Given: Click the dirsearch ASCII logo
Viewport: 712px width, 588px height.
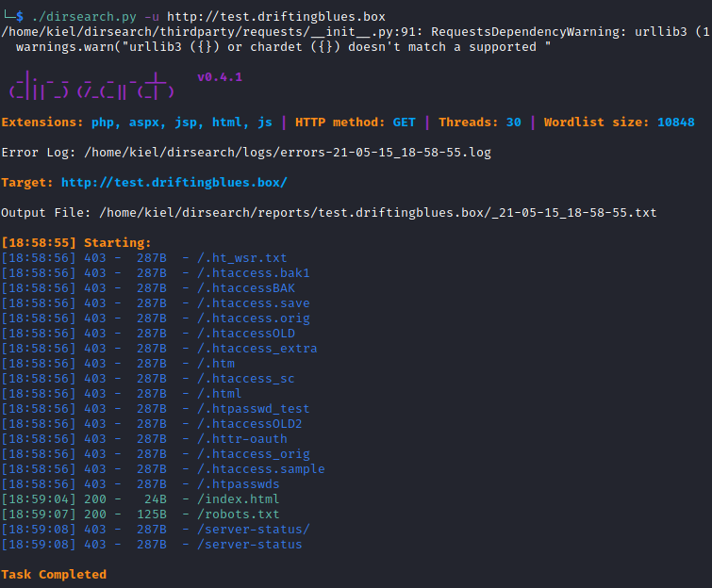Looking at the screenshot, I should 91,86.
